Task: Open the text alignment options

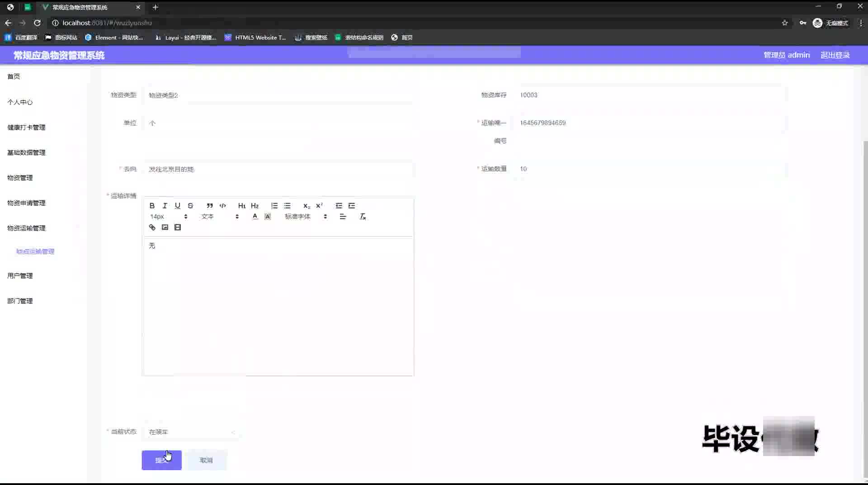Action: click(343, 216)
